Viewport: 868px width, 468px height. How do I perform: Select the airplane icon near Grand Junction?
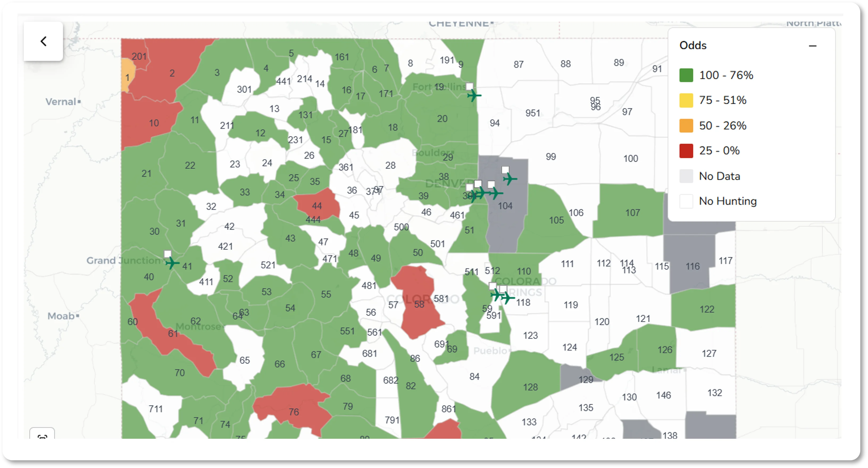(x=173, y=263)
